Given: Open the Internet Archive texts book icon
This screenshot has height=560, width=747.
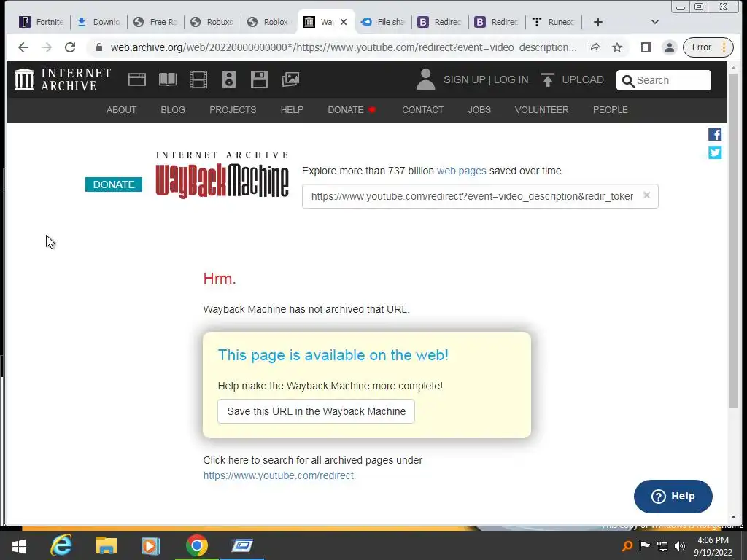Looking at the screenshot, I should pos(168,79).
